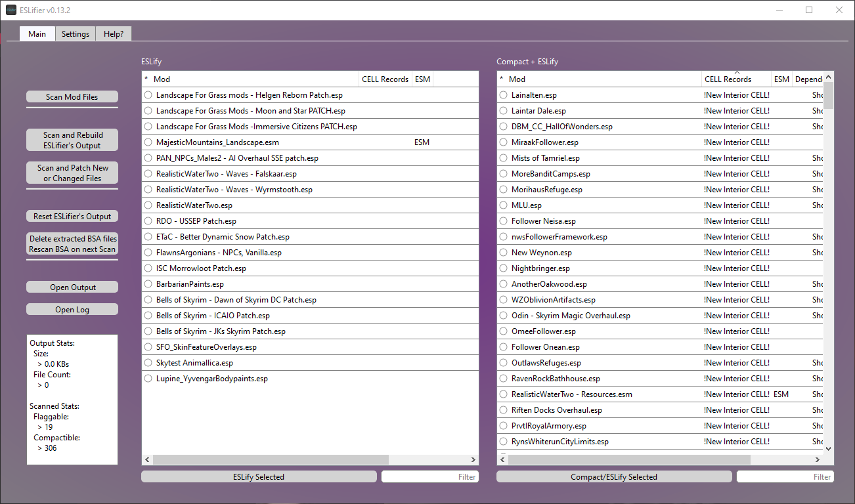Image resolution: width=855 pixels, height=504 pixels.
Task: Focus the Filter field under the ESLify list
Action: pos(430,476)
